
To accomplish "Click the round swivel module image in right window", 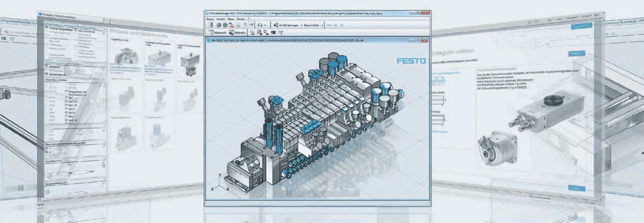I will [497, 148].
